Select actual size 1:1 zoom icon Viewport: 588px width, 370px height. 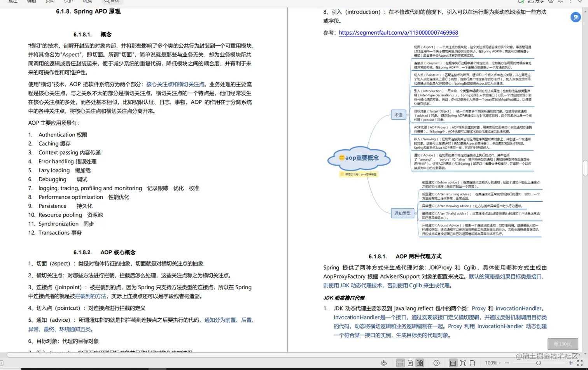pyautogui.click(x=453, y=363)
